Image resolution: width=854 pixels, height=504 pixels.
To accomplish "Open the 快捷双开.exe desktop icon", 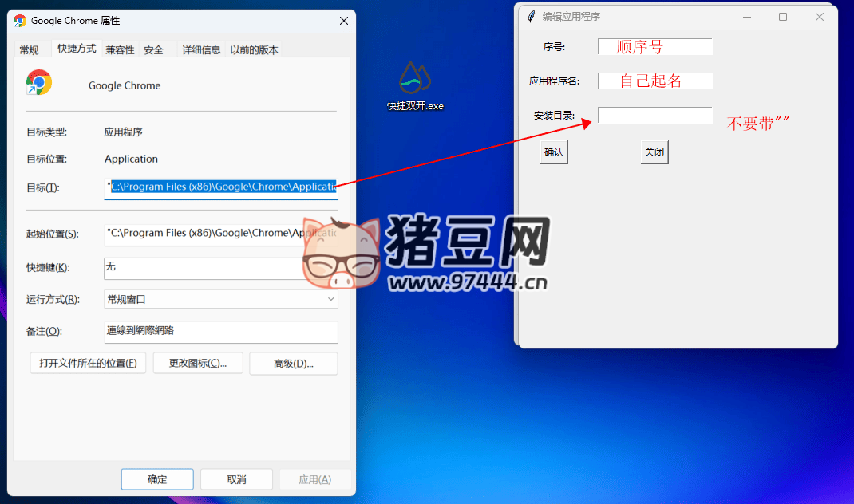I will [x=415, y=85].
